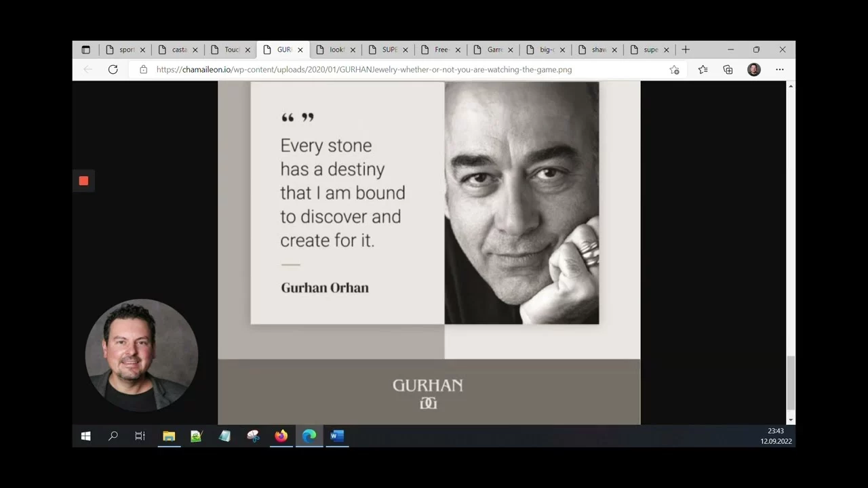Switch to the "Free-" tab
Image resolution: width=868 pixels, height=488 pixels.
(x=437, y=49)
